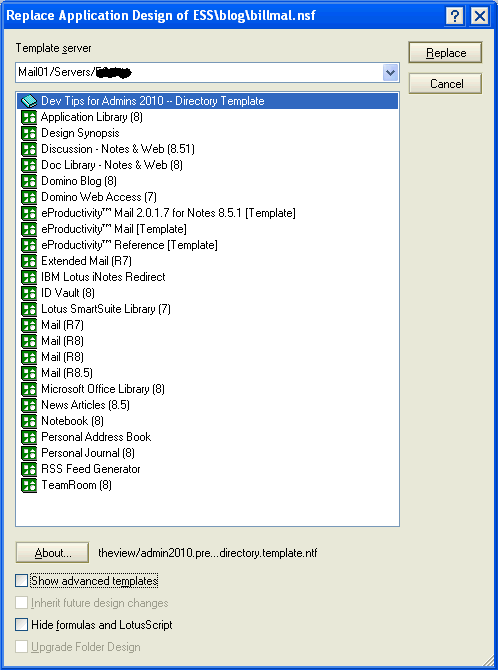Enable Show advanced templates checkbox
Screen dimensions: 498x670
(x=21, y=581)
